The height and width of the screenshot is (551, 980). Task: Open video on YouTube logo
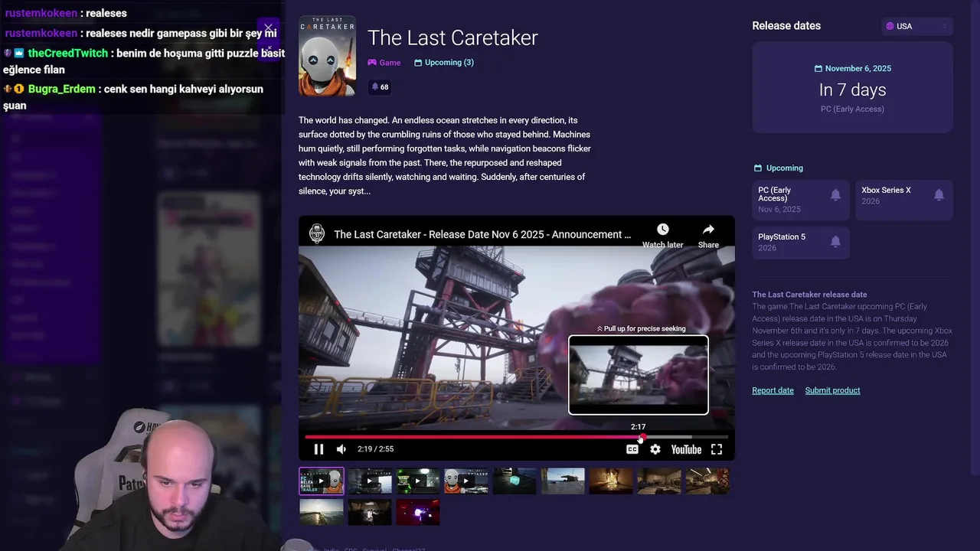click(686, 449)
